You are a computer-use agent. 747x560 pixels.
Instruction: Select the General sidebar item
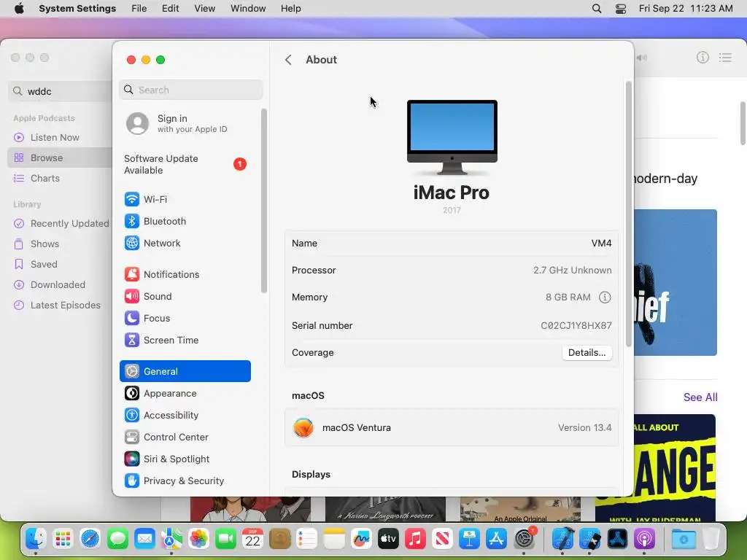[185, 371]
